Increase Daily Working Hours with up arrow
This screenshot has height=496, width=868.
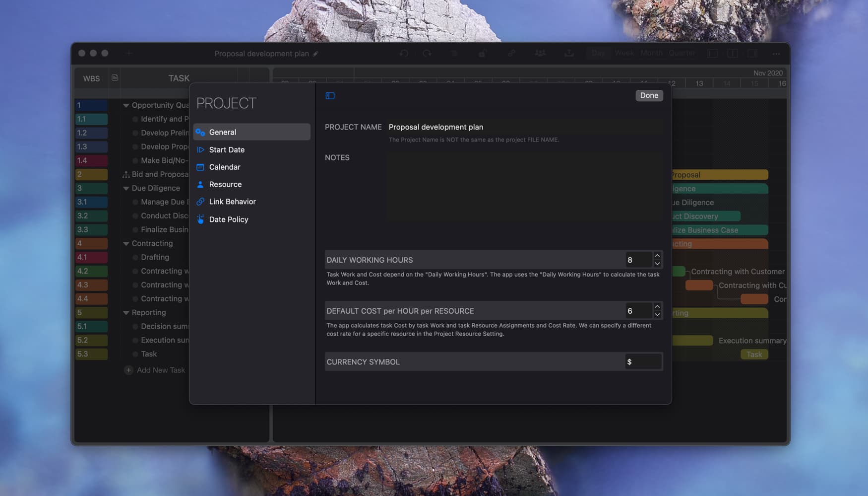(x=657, y=256)
